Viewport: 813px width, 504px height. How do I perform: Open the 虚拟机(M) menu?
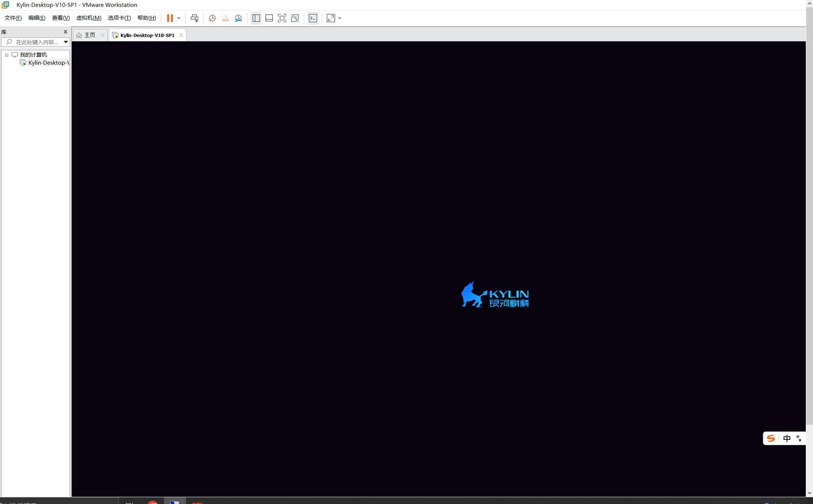pos(89,18)
